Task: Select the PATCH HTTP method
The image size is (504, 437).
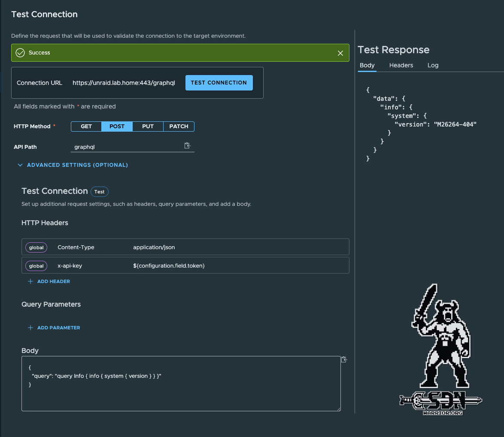Action: click(x=179, y=127)
